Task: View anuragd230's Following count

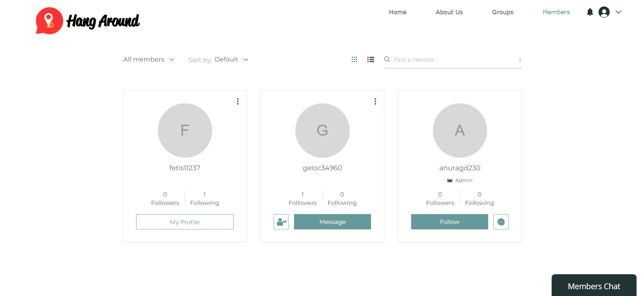Action: click(479, 198)
